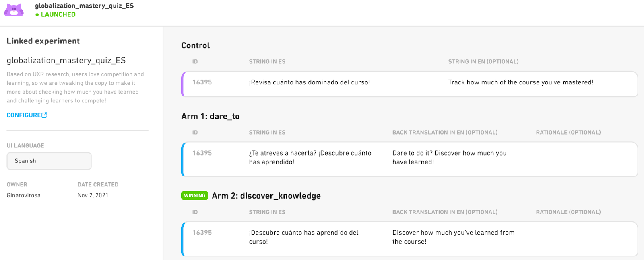Click 'Track how much of the course you've mastered!'

[521, 82]
